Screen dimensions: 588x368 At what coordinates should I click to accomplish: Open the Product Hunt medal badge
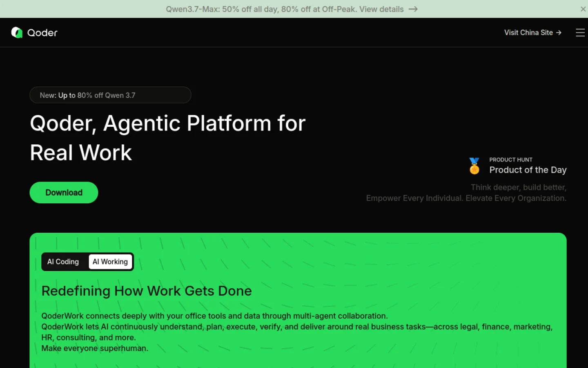tap(474, 166)
